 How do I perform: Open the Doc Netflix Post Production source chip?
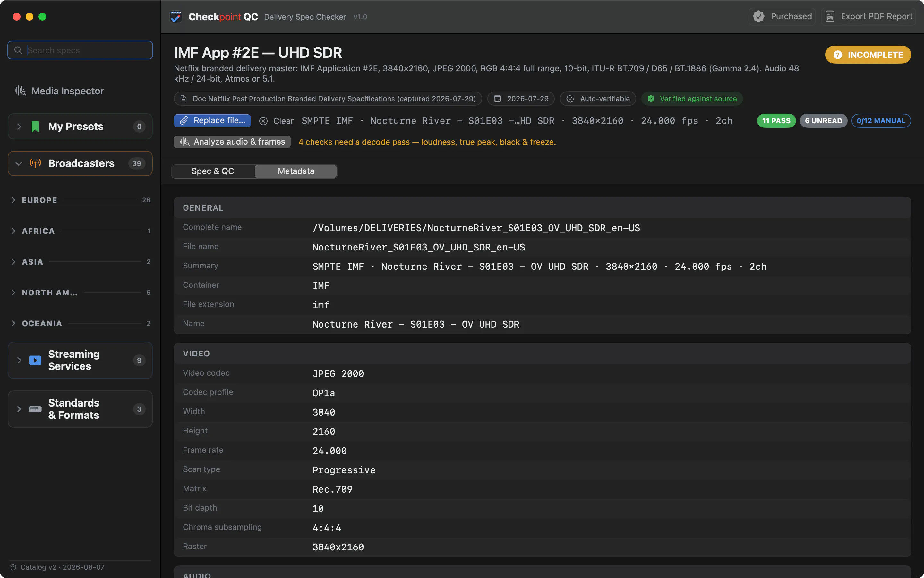coord(328,99)
